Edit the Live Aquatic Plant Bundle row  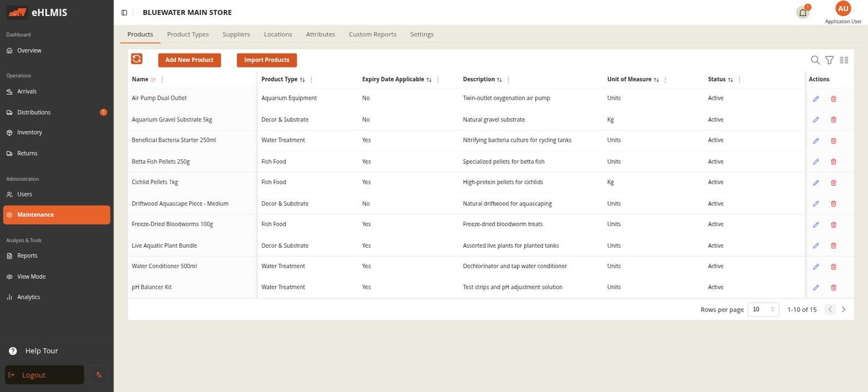point(816,246)
